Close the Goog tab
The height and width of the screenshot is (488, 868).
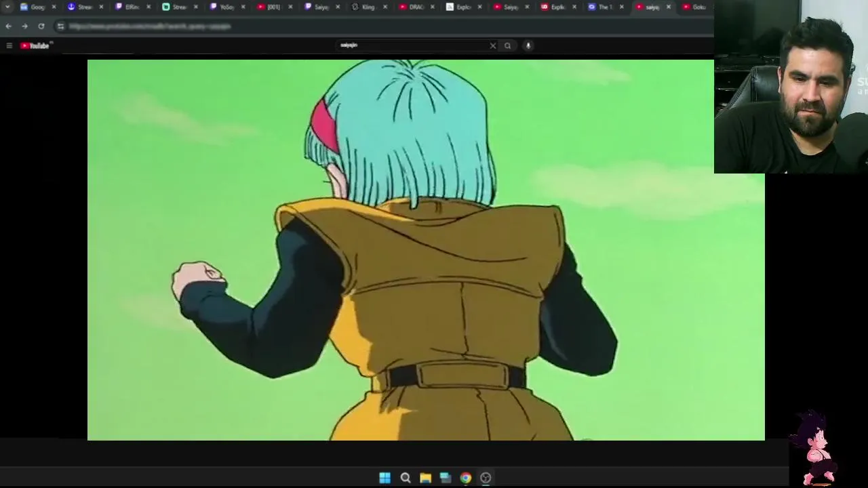click(54, 7)
